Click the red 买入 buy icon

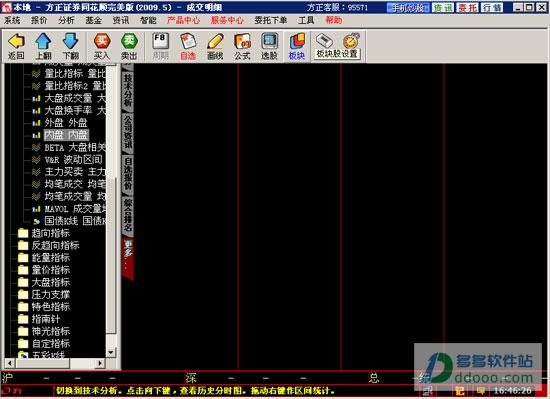pyautogui.click(x=102, y=46)
